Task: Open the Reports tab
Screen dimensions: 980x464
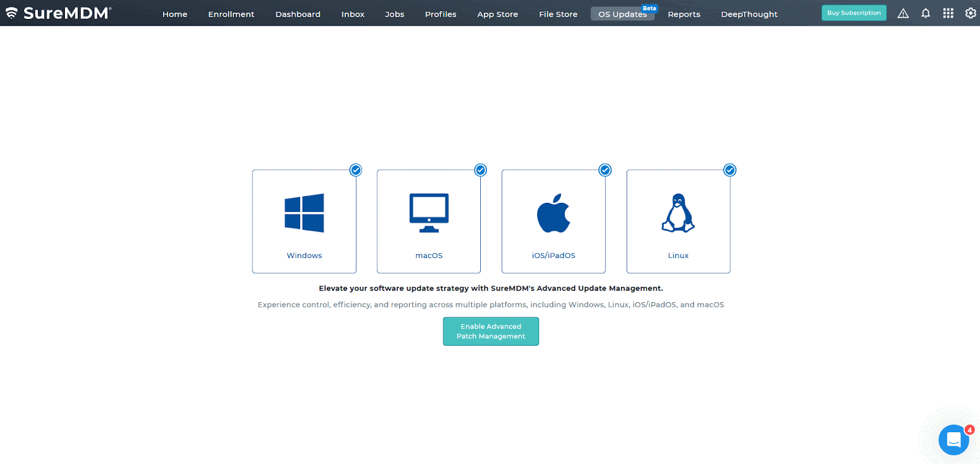Action: click(x=684, y=14)
